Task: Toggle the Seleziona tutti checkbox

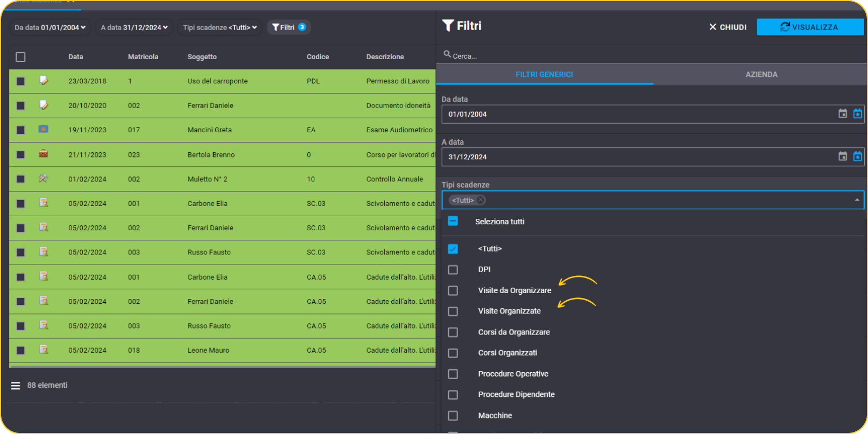Action: [x=453, y=221]
